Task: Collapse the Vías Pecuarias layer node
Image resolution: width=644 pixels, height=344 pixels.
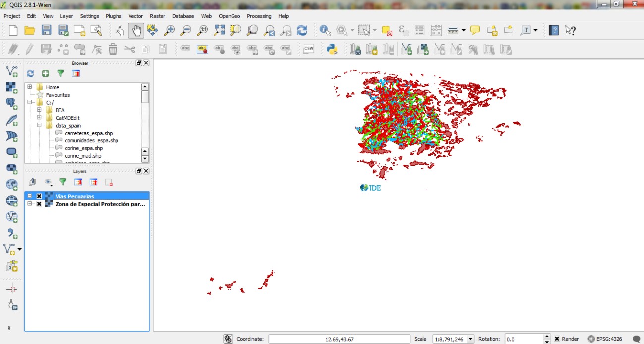Action: [x=30, y=196]
